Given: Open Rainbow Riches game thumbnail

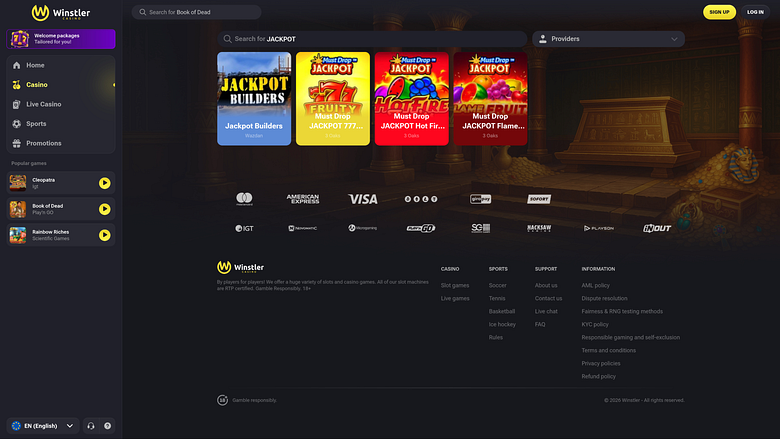Looking at the screenshot, I should [18, 235].
